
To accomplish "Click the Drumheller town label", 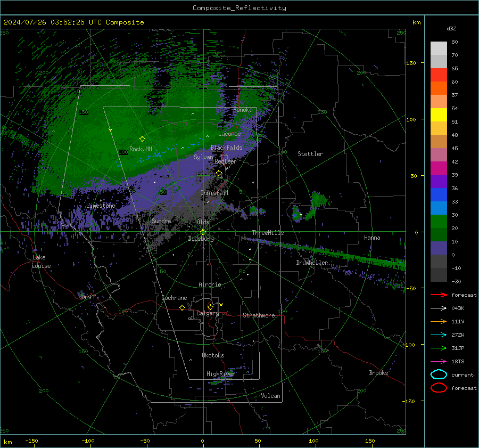I will coord(312,263).
